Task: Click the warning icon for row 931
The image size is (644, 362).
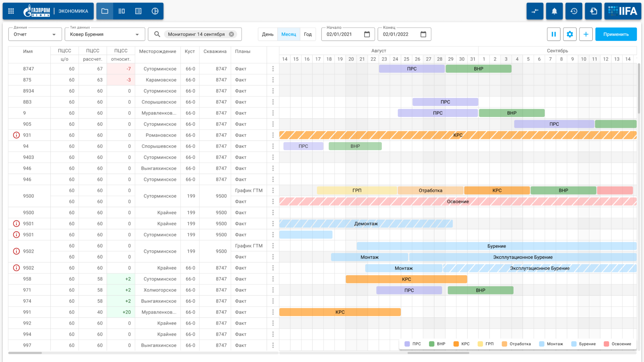Action: (16, 135)
